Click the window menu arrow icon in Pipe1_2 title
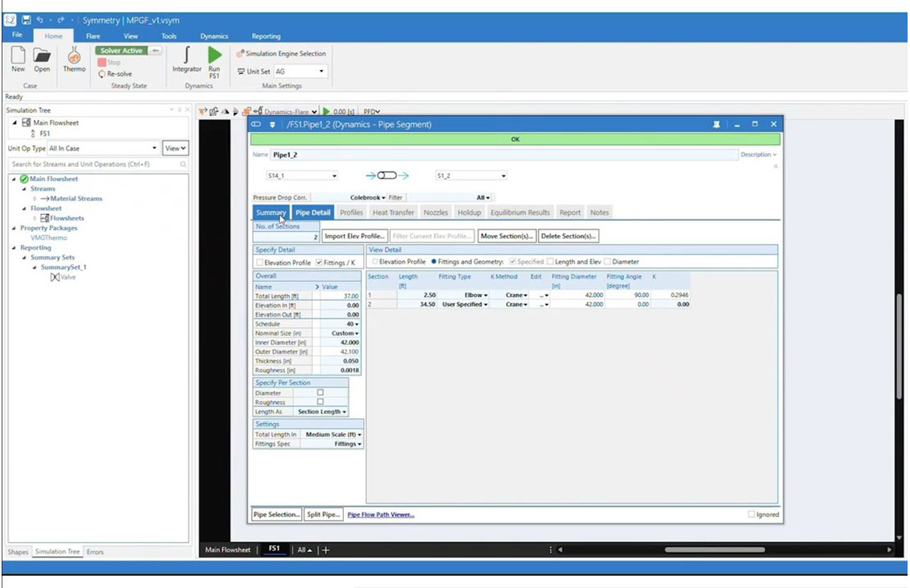 272,124
